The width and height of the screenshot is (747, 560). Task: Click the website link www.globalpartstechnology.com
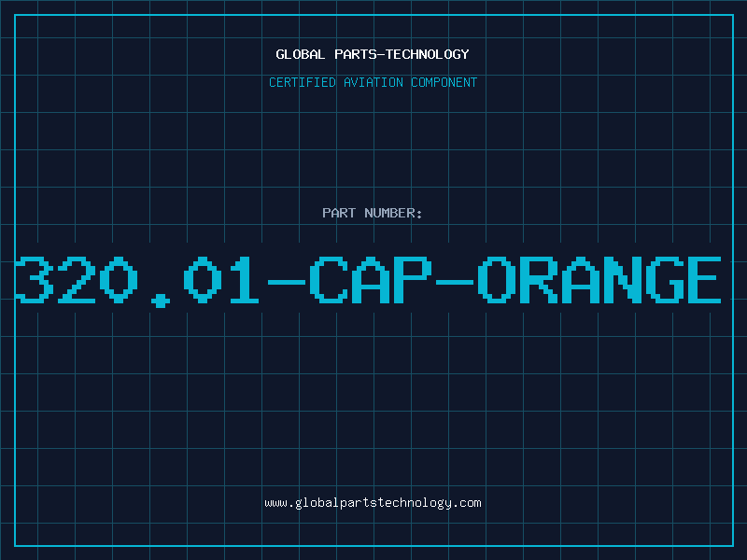click(373, 503)
